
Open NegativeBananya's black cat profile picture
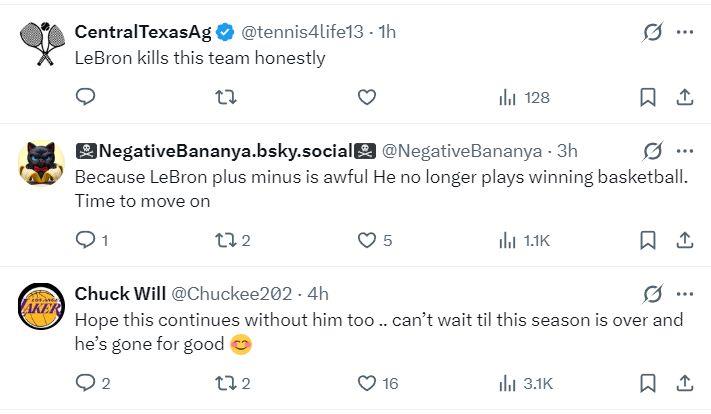point(42,163)
